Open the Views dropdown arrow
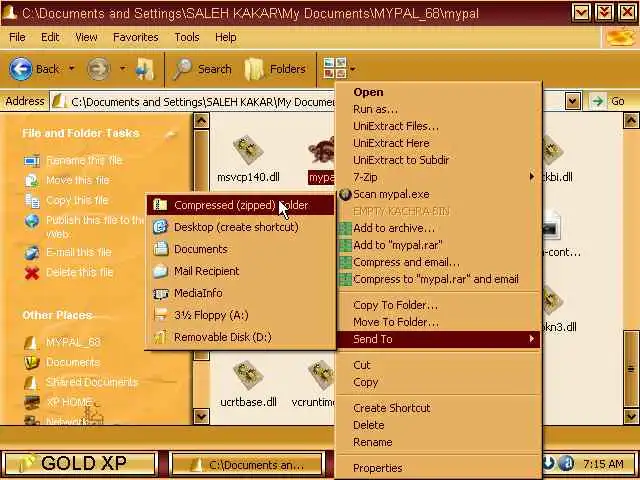The height and width of the screenshot is (480, 640). [352, 69]
